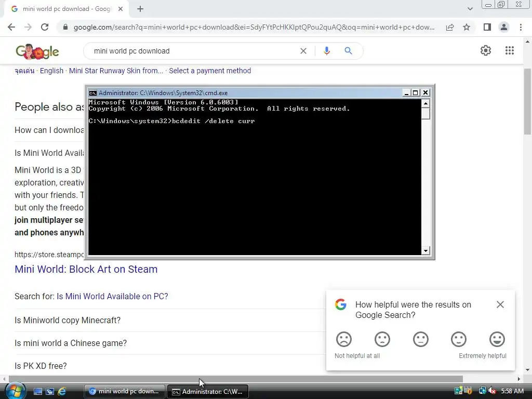This screenshot has width=532, height=399.
Task: Select the slightly unhappy face rating
Action: (x=382, y=339)
